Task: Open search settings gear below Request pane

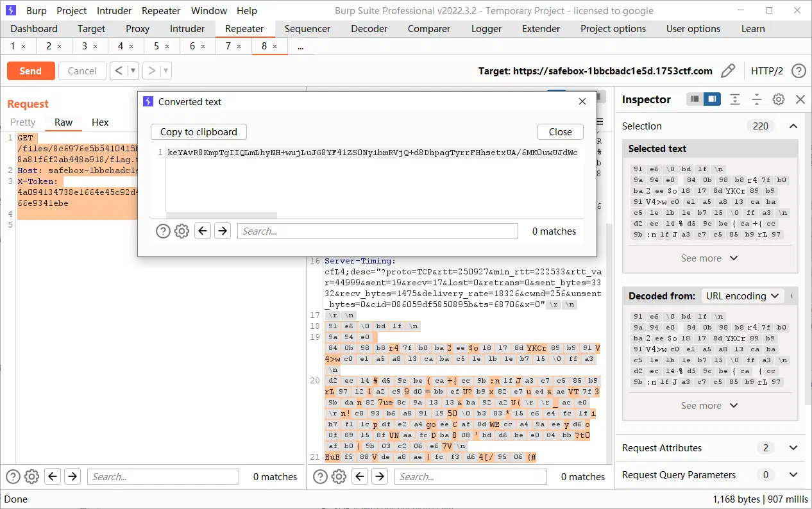Action: coord(31,476)
